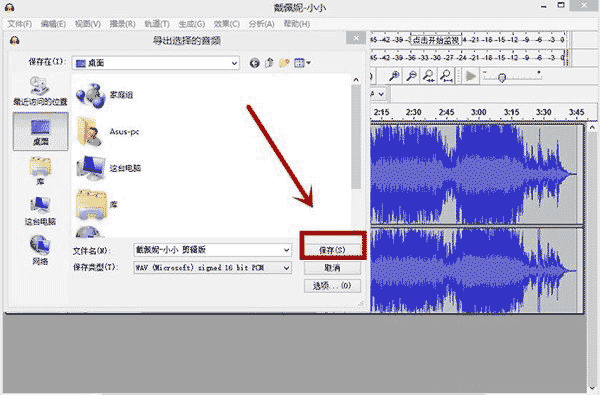The image size is (600, 395).
Task: Click the Fit Selection zoom icon
Action: (x=429, y=76)
